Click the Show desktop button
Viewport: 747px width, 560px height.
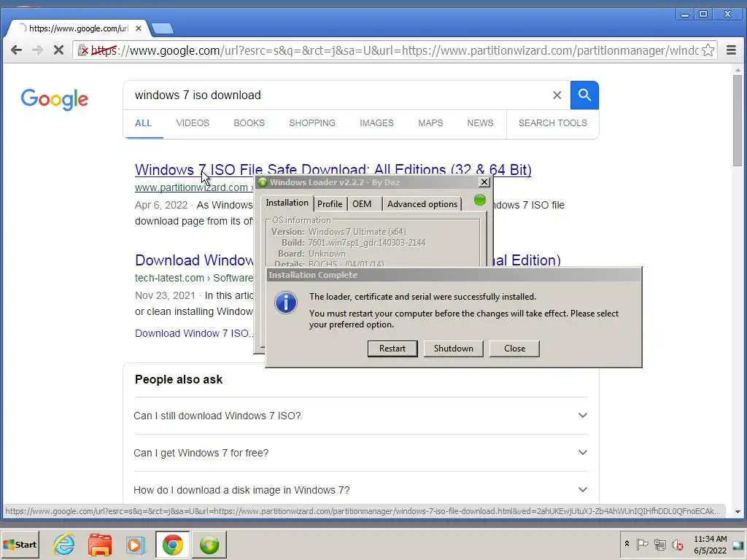(738, 545)
